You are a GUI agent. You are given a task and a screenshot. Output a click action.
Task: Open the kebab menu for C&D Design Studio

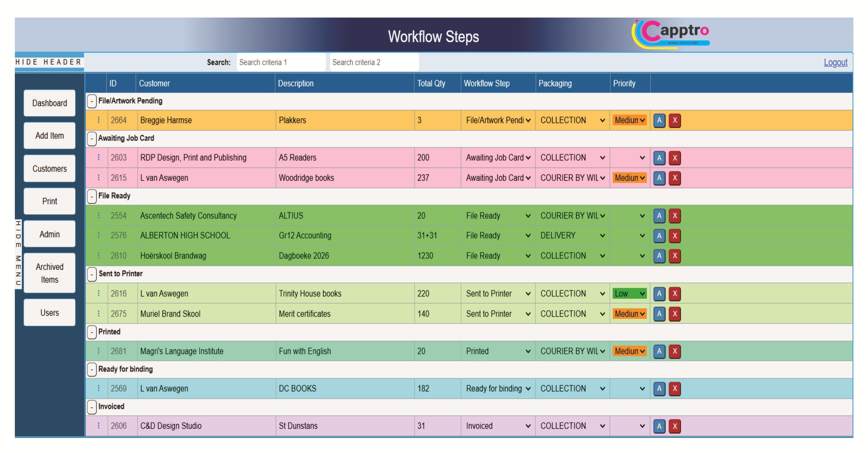click(x=99, y=425)
